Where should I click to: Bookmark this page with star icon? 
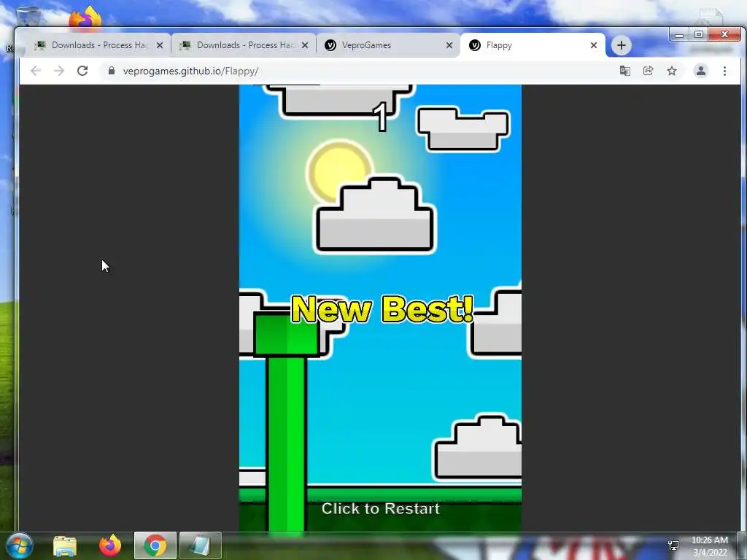point(672,71)
